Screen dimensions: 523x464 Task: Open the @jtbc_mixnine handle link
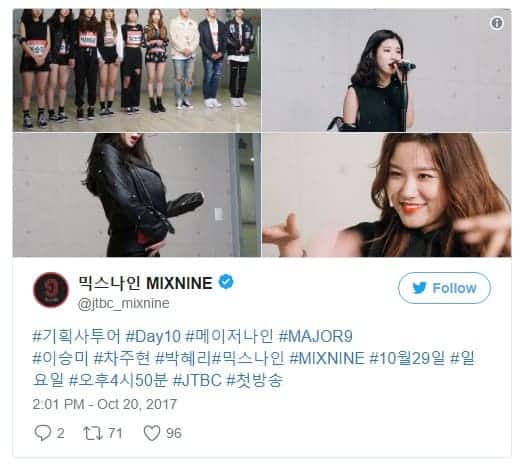[x=123, y=304]
